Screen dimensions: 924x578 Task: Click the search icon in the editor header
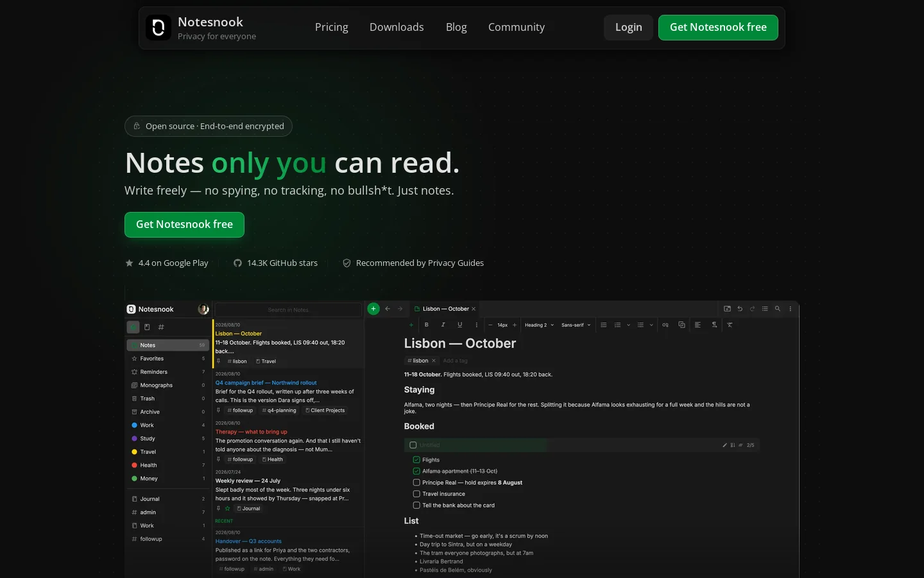click(x=778, y=309)
